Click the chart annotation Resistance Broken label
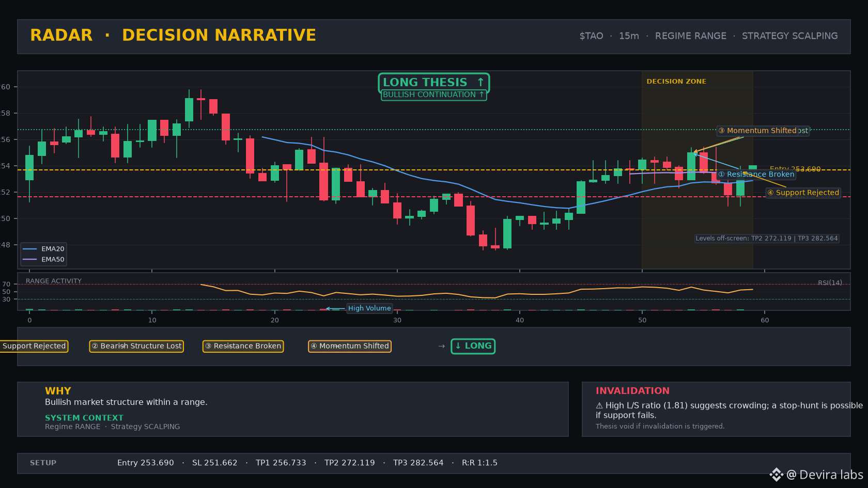Screen dimensions: 868x488 (x=756, y=175)
